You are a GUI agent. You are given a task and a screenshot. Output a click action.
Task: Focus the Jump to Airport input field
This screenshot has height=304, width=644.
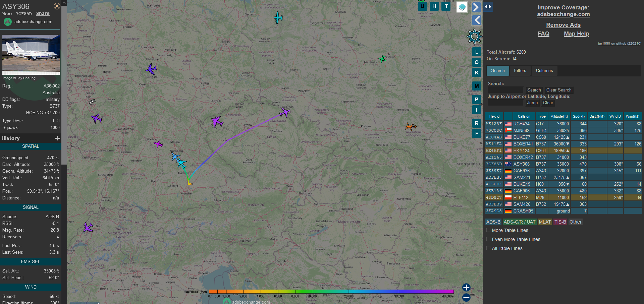tap(505, 103)
